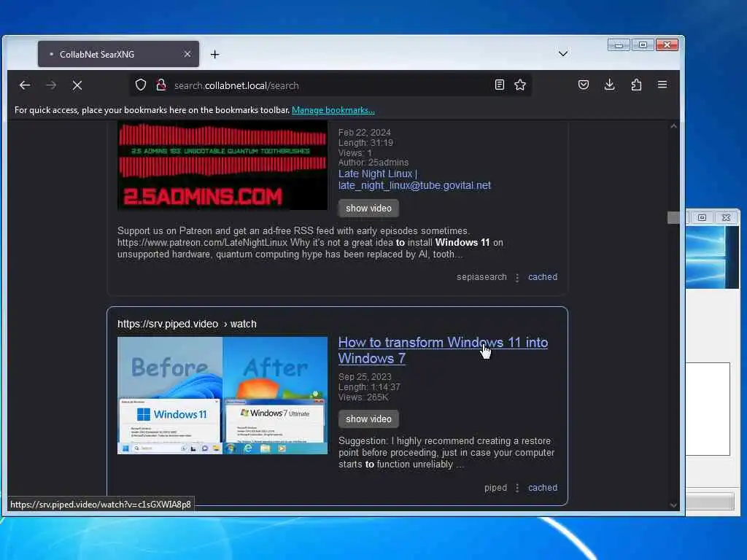This screenshot has width=747, height=560.
Task: Click the Sep 25, 2023 date text
Action: [x=365, y=377]
